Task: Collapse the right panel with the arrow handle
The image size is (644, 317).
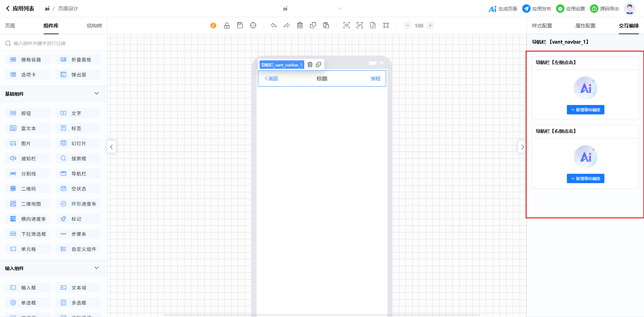Action: 522,147
